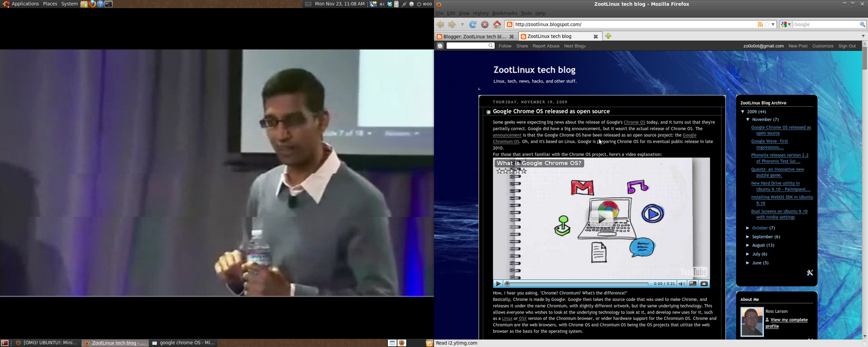Viewport: 868px width, 347px height.
Task: Open a new tab with green plus
Action: click(608, 36)
